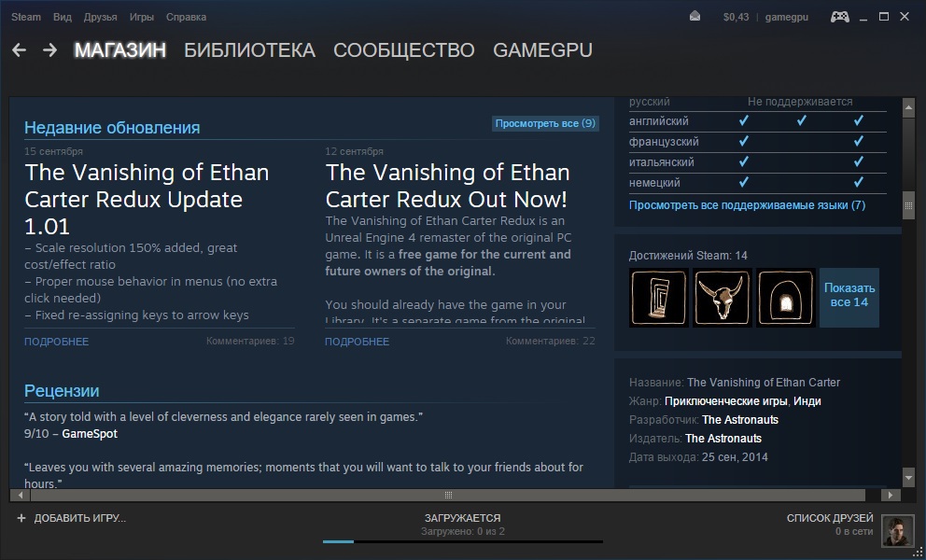Switch to the МАГАЗИН tab
926x560 pixels.
tap(119, 50)
